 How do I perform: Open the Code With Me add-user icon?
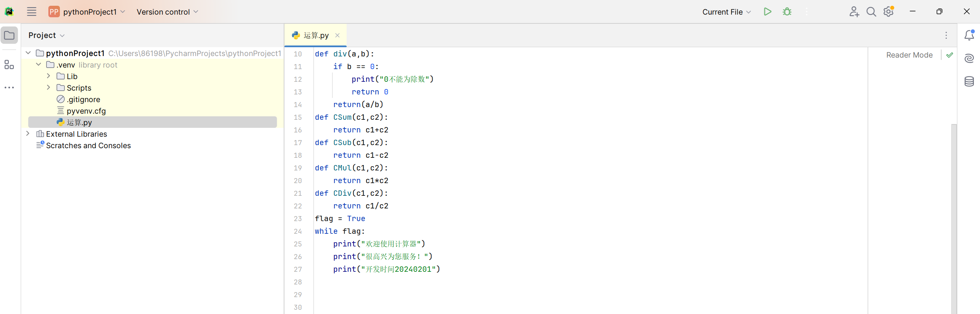[x=854, y=12]
